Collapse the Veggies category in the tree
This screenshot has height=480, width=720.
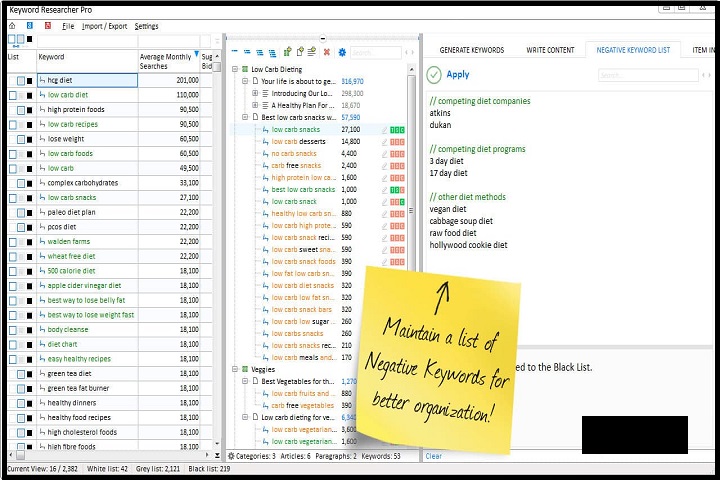pos(235,369)
